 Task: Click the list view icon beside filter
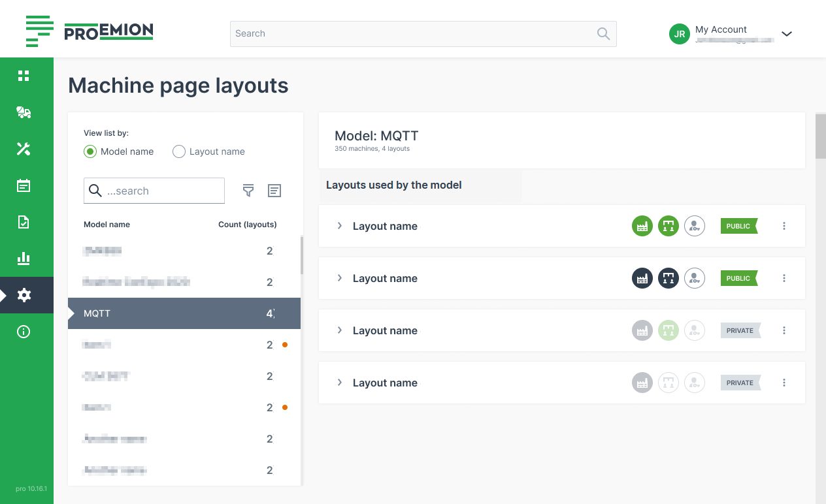coord(274,191)
